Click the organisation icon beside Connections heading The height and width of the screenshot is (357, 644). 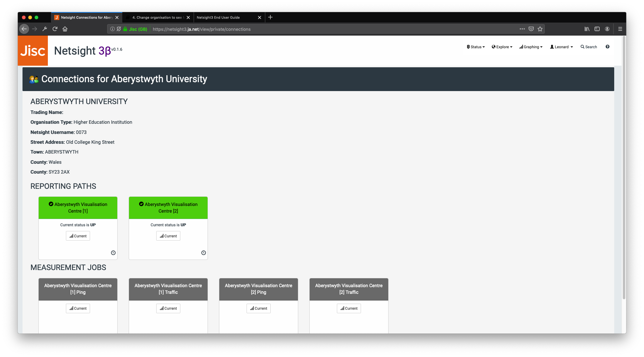[34, 79]
